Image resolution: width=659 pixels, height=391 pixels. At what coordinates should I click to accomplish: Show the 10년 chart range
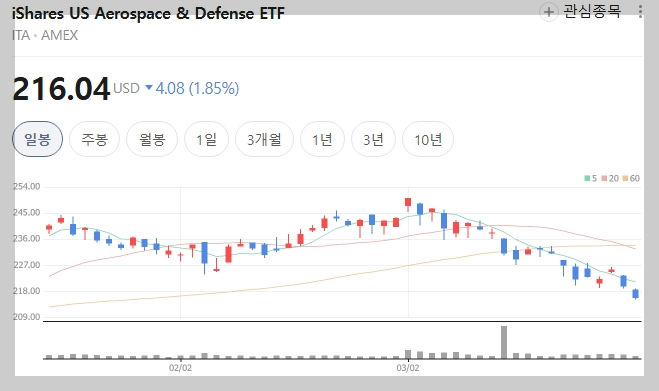pos(428,139)
